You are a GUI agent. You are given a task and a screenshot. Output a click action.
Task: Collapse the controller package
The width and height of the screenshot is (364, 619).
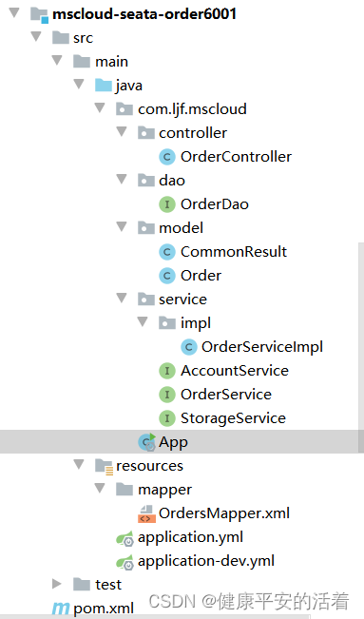tap(122, 131)
